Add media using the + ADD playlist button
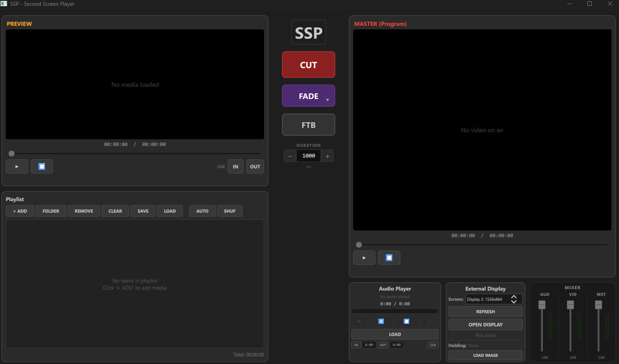The image size is (619, 364). [x=20, y=211]
